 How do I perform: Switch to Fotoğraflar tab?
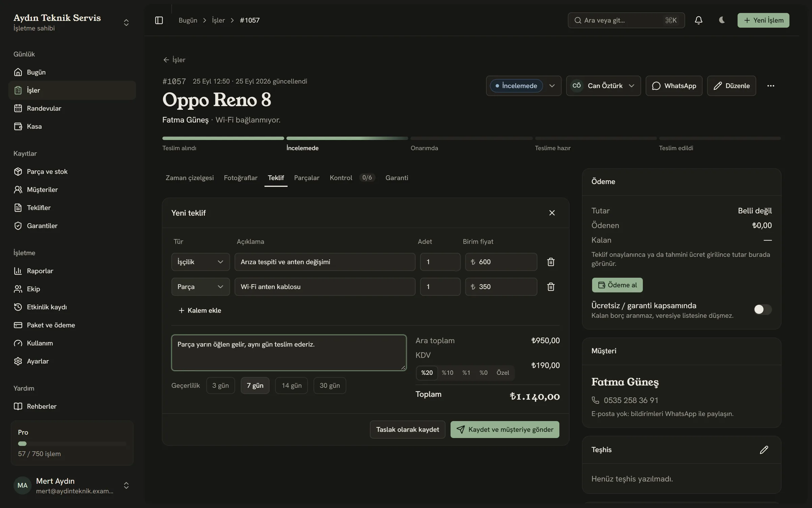click(241, 178)
